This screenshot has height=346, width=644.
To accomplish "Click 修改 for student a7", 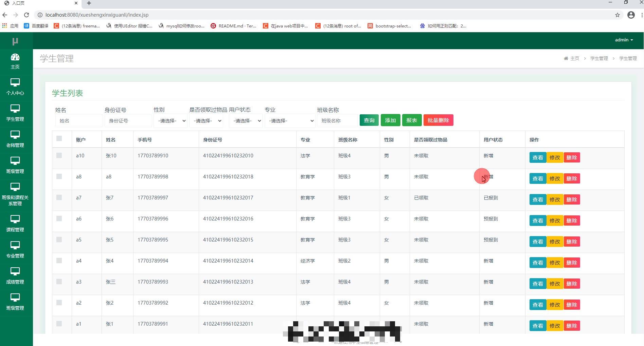I will pyautogui.click(x=555, y=199).
